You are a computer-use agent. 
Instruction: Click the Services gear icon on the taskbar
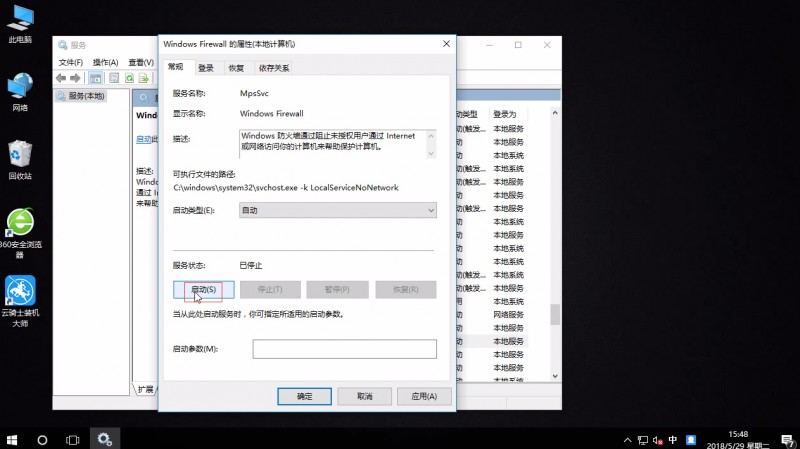click(x=105, y=439)
